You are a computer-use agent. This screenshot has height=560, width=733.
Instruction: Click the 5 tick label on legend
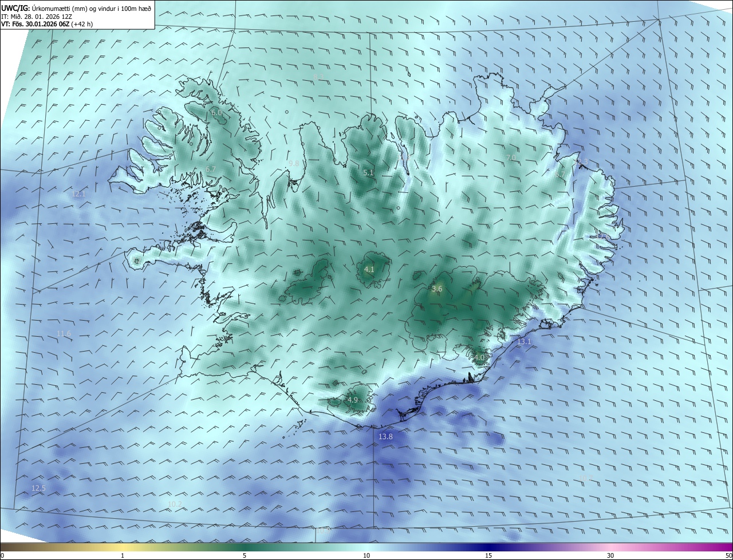(245, 555)
